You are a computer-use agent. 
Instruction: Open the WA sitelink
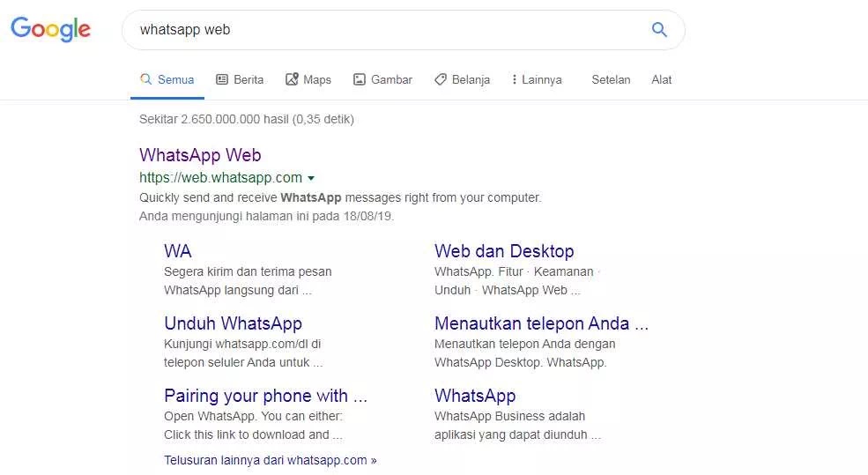(178, 251)
